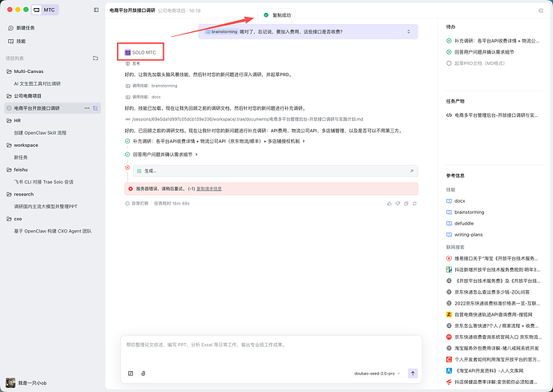This screenshot has height=392, width=553.
Task: Click the purple list icon on 电商平台开放接口调研
Action: (x=95, y=108)
